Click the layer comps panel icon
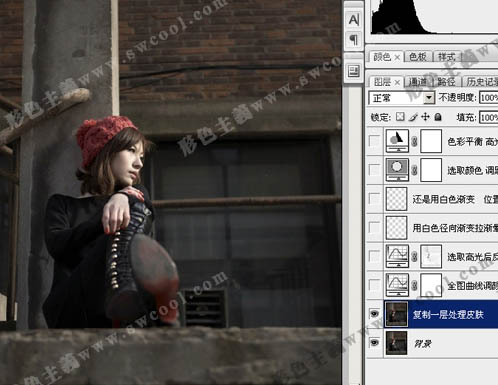The height and width of the screenshot is (385, 498). click(x=353, y=71)
